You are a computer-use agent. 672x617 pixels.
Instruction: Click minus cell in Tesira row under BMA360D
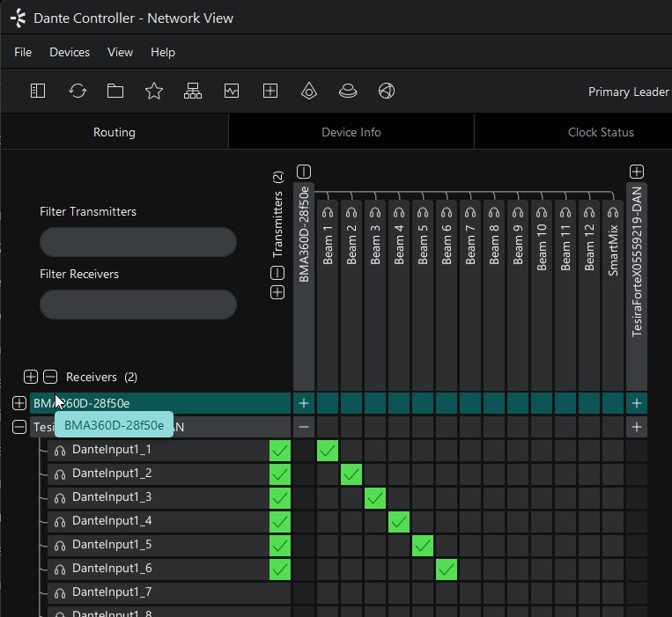(x=304, y=427)
